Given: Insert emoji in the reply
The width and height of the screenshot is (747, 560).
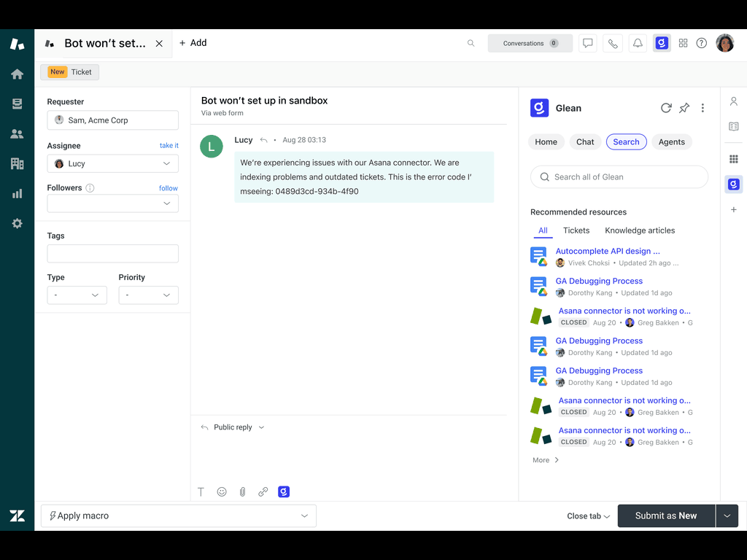Looking at the screenshot, I should point(222,492).
